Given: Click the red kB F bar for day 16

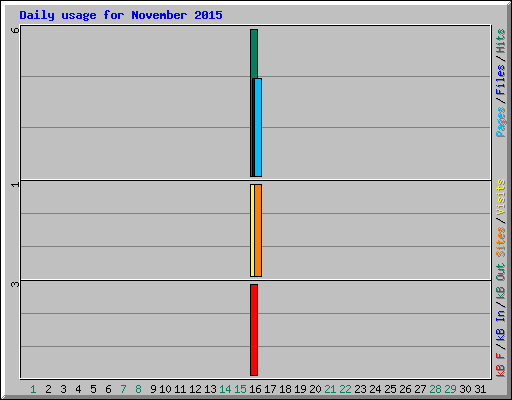Looking at the screenshot, I should [x=254, y=330].
